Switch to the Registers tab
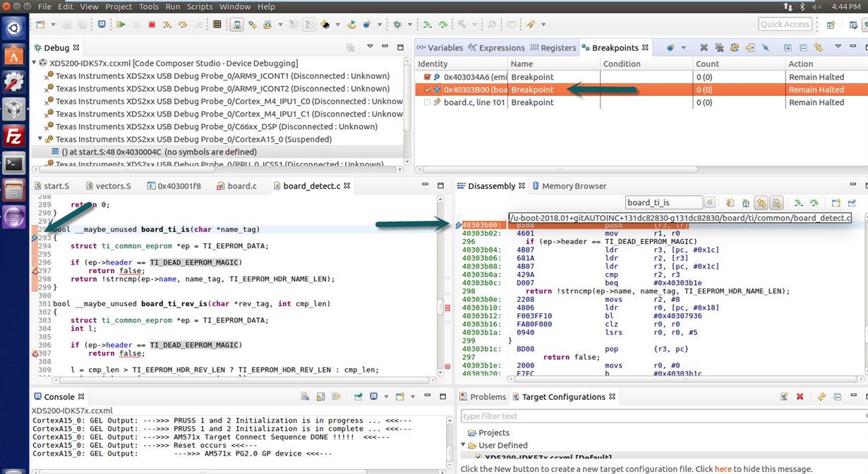868x474 pixels. [553, 48]
